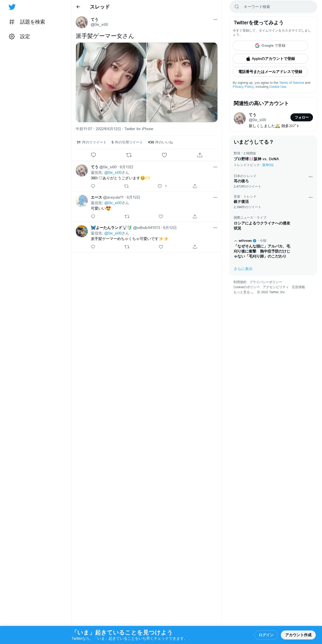Like the 380↑ ありがとうございます reply
The height and width of the screenshot is (644, 322).
(x=160, y=186)
